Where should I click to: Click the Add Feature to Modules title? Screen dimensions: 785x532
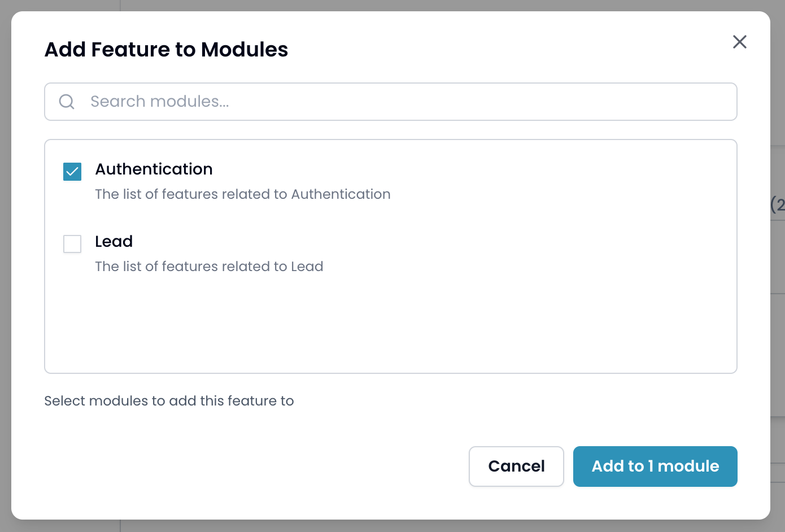[x=166, y=50]
